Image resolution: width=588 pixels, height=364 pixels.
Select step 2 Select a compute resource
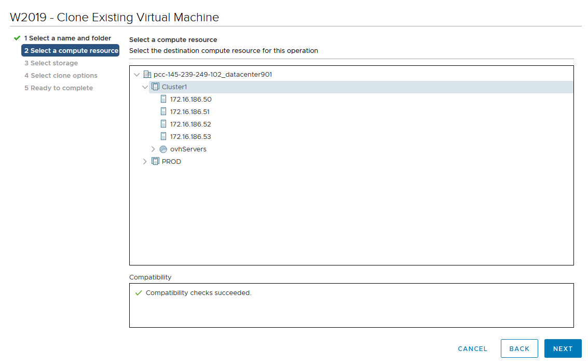pyautogui.click(x=71, y=51)
